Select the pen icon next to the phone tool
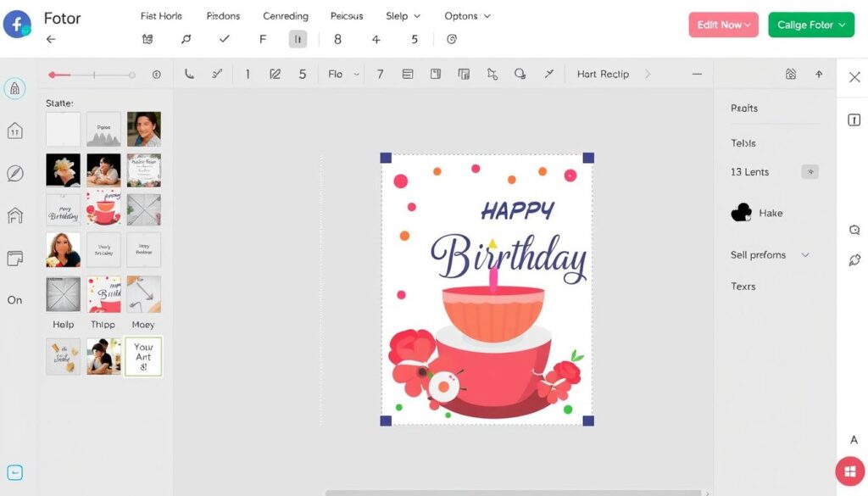868x496 pixels. [217, 74]
